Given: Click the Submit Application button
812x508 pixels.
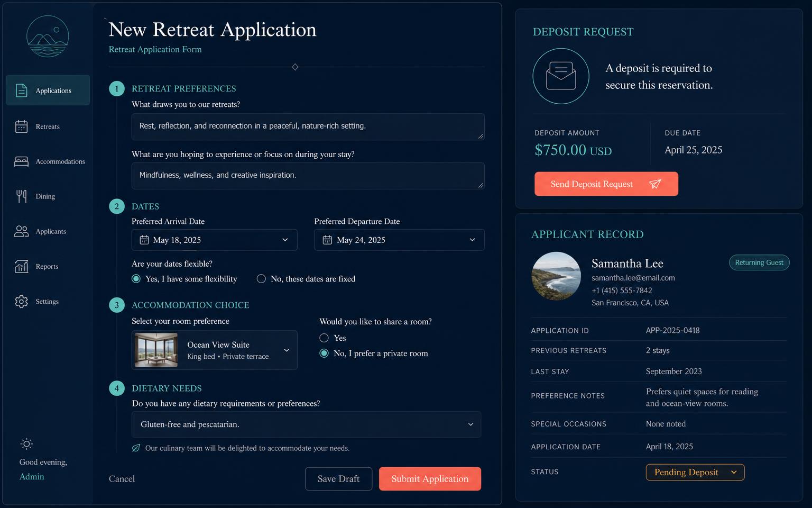Looking at the screenshot, I should 430,479.
